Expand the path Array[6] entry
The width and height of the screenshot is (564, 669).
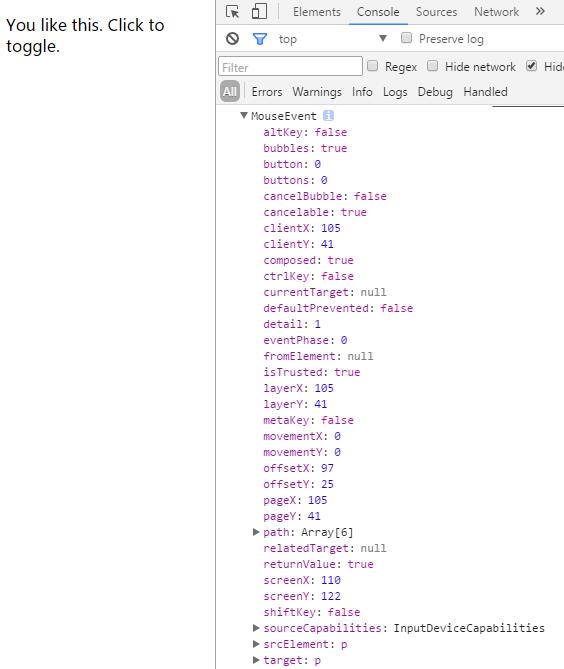256,532
